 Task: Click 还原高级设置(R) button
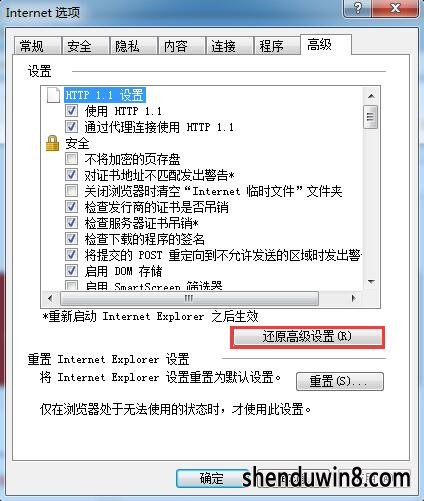point(307,337)
